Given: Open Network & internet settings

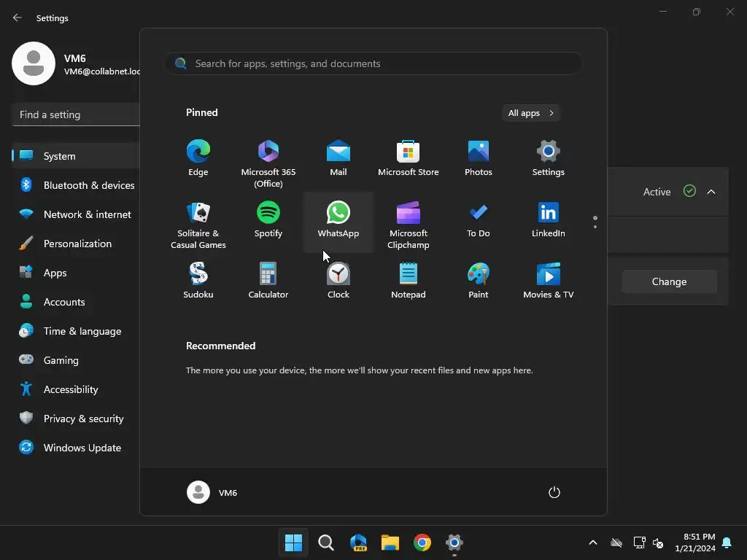Looking at the screenshot, I should tap(76, 214).
